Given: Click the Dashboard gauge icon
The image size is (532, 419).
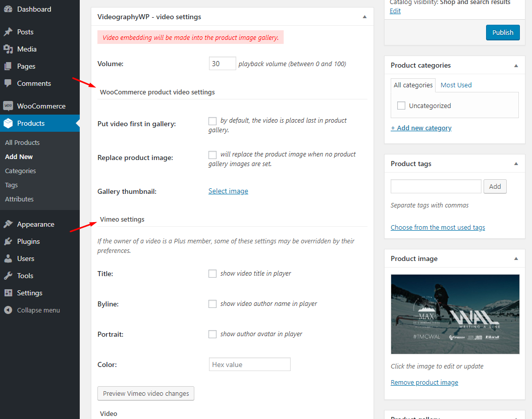Looking at the screenshot, I should tap(8, 9).
